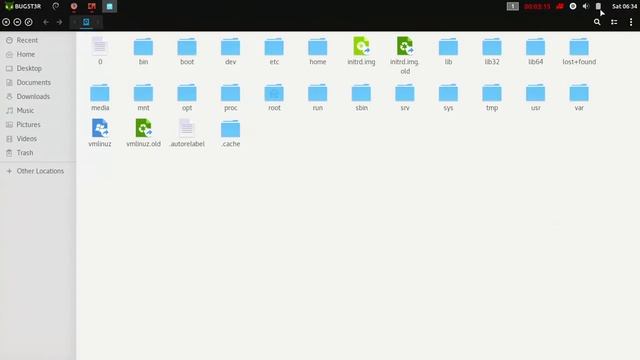
Task: Select the home folder icon
Action: coord(318,47)
